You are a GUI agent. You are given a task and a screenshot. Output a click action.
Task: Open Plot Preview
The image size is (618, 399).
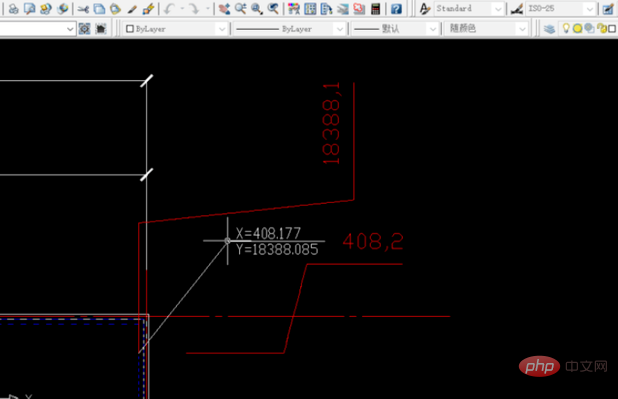coord(30,9)
